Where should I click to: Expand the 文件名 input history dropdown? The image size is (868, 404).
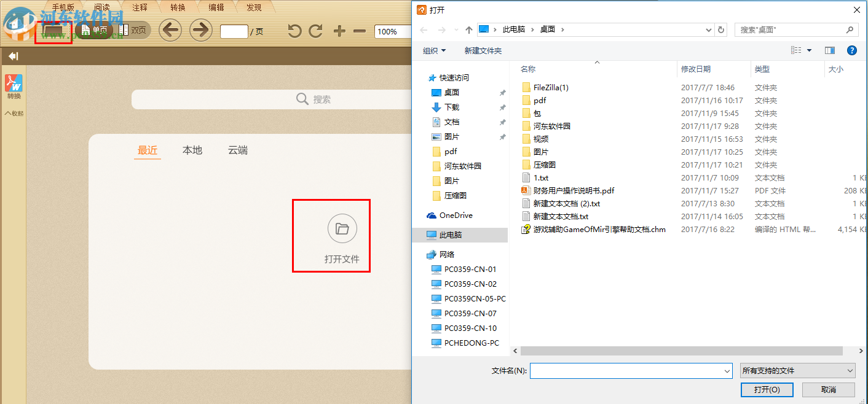coord(727,370)
